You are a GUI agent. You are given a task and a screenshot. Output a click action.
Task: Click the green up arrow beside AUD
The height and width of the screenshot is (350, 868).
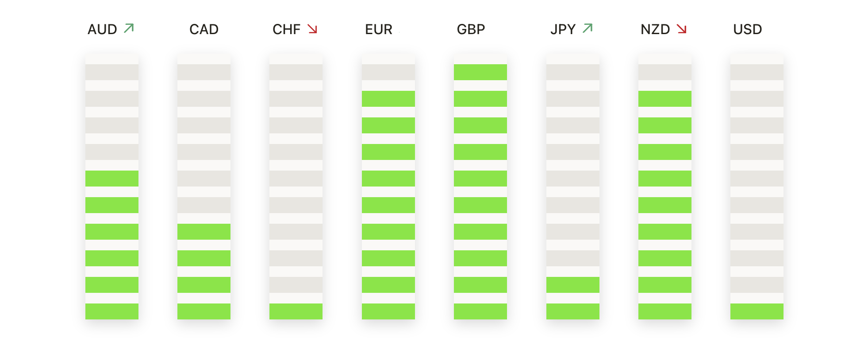coord(129,29)
